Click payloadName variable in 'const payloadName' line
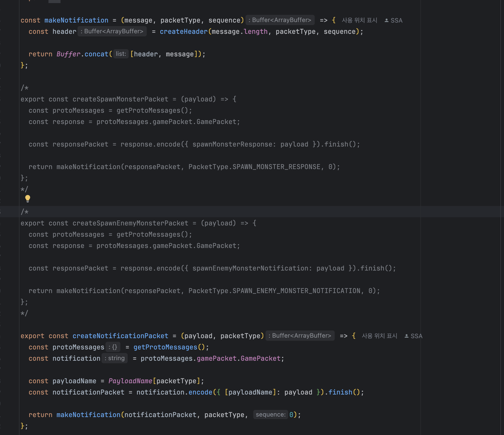 click(74, 381)
